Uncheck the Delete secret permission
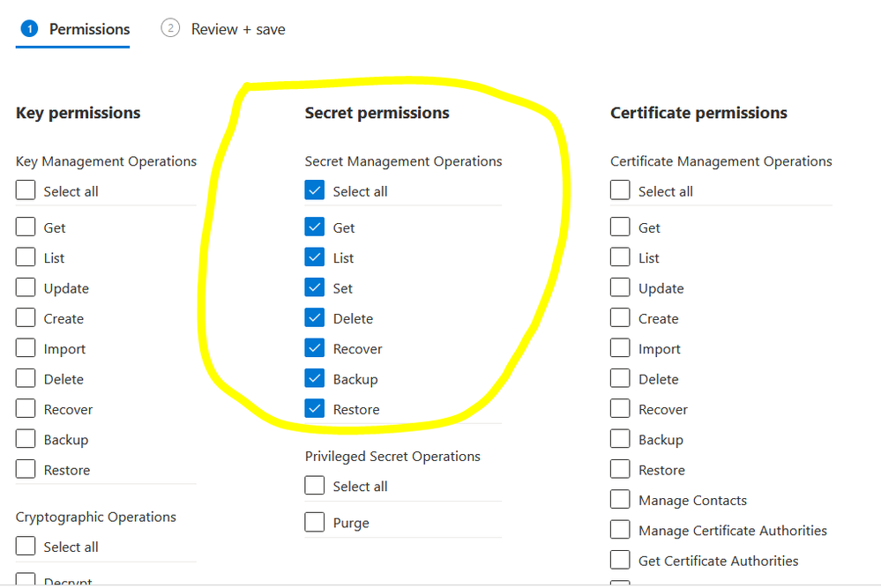The height and width of the screenshot is (588, 881). tap(315, 318)
